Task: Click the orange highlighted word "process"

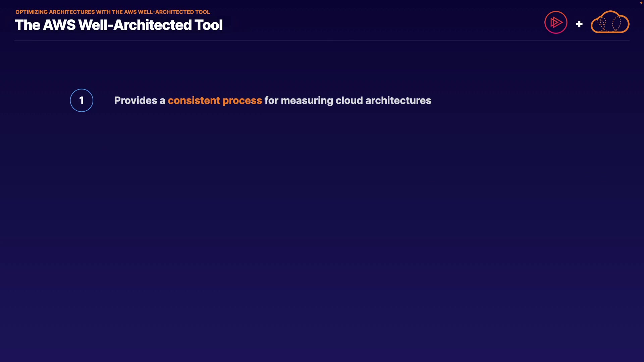Action: pos(242,101)
